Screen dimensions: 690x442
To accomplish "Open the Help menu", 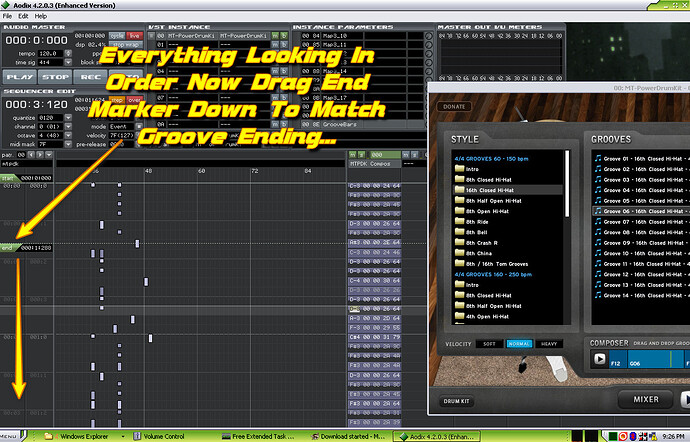I will (x=40, y=17).
